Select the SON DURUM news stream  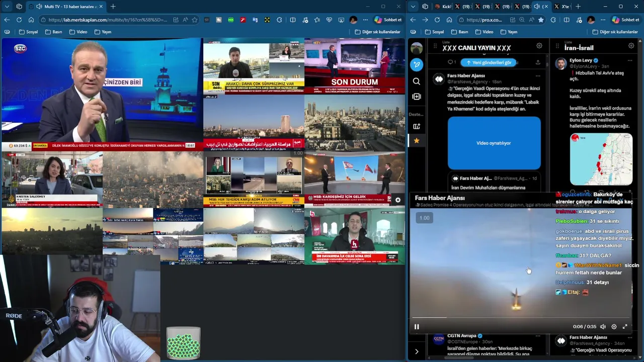point(354,66)
